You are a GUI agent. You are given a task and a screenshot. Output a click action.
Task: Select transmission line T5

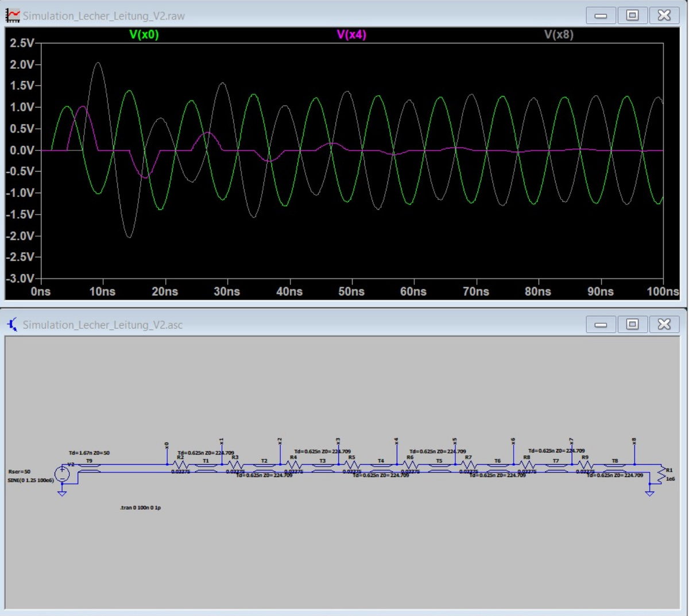439,468
